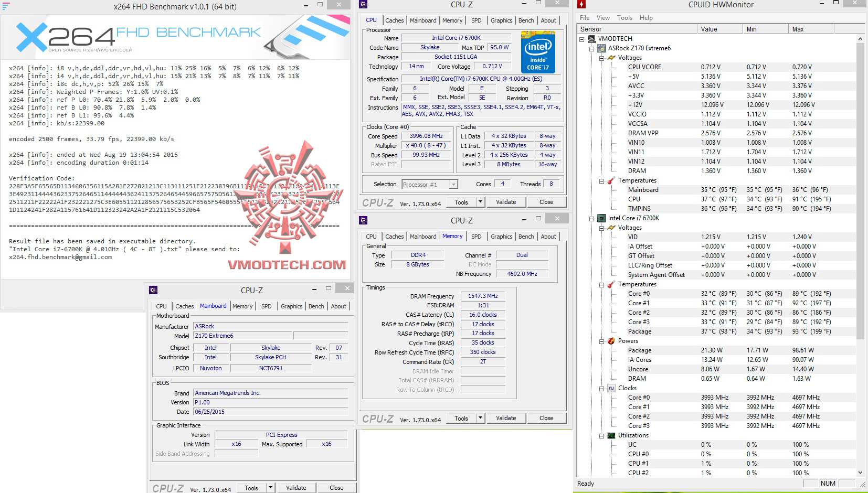
Task: Click Validate in the CPU-Z Memory tab window
Action: 506,418
